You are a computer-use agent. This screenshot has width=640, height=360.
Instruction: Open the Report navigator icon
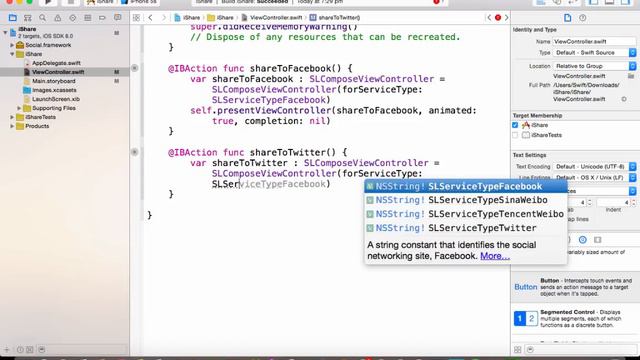pyautogui.click(x=118, y=18)
